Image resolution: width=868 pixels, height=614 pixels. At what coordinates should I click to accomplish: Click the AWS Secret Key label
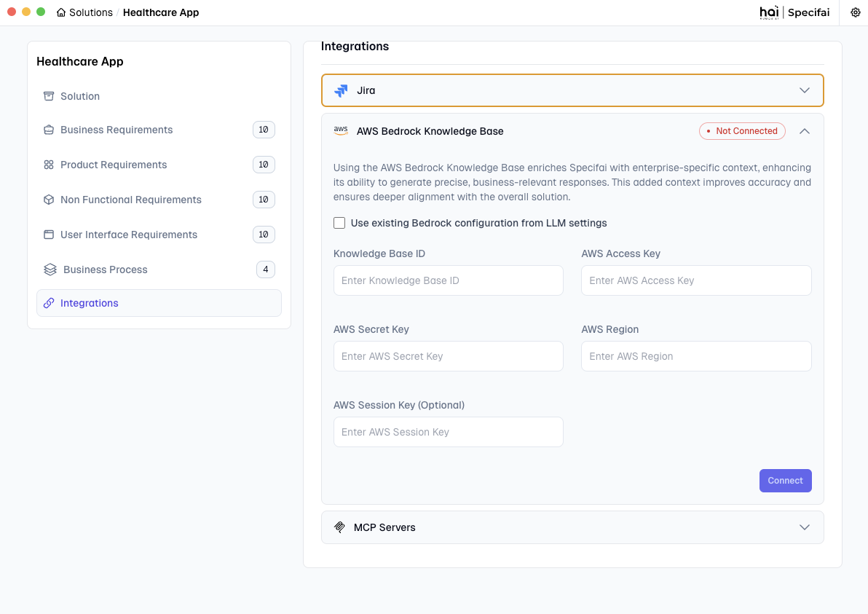coord(371,329)
